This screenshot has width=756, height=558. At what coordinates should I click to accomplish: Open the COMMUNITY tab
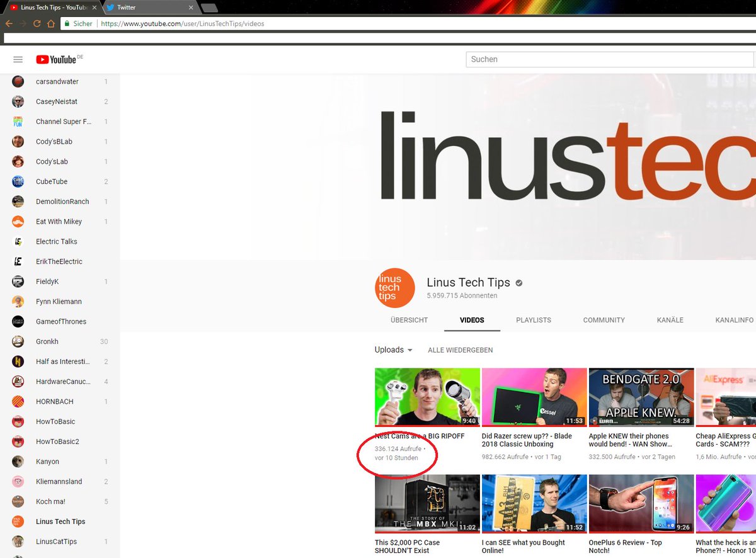click(604, 320)
